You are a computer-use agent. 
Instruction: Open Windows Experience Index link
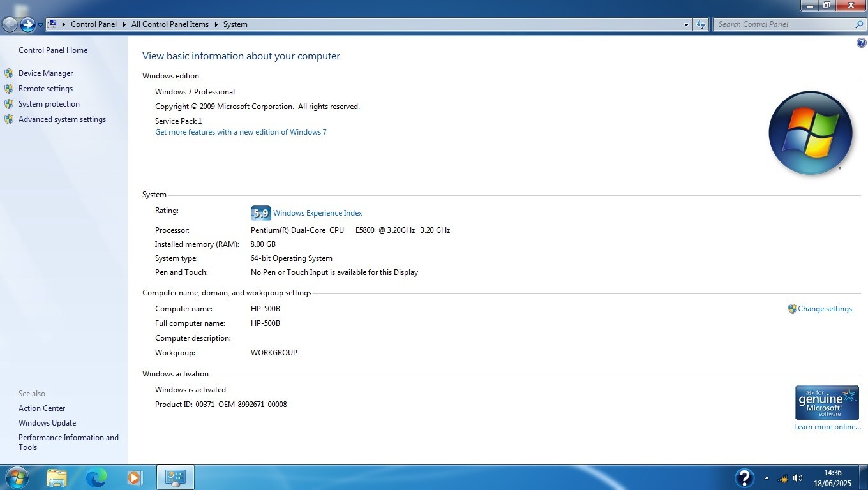click(x=318, y=213)
